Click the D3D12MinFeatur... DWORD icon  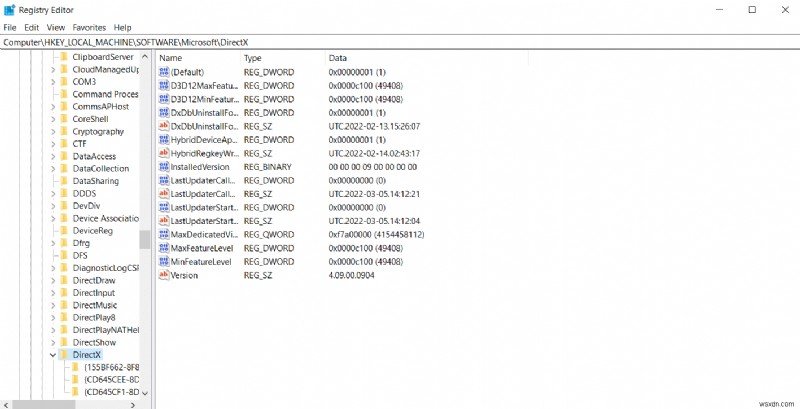coord(164,99)
